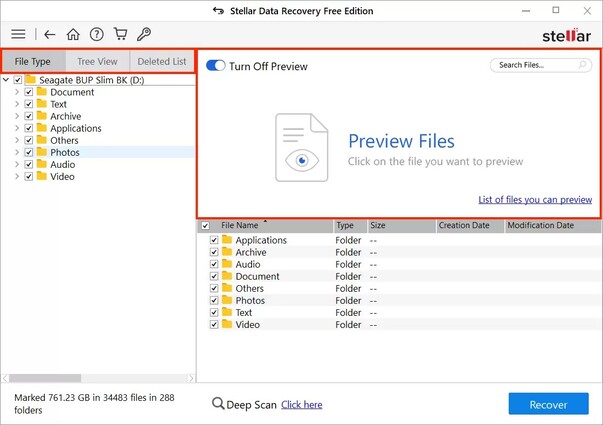Switch to the File Type tab
Screen dimensions: 603x425
(33, 61)
